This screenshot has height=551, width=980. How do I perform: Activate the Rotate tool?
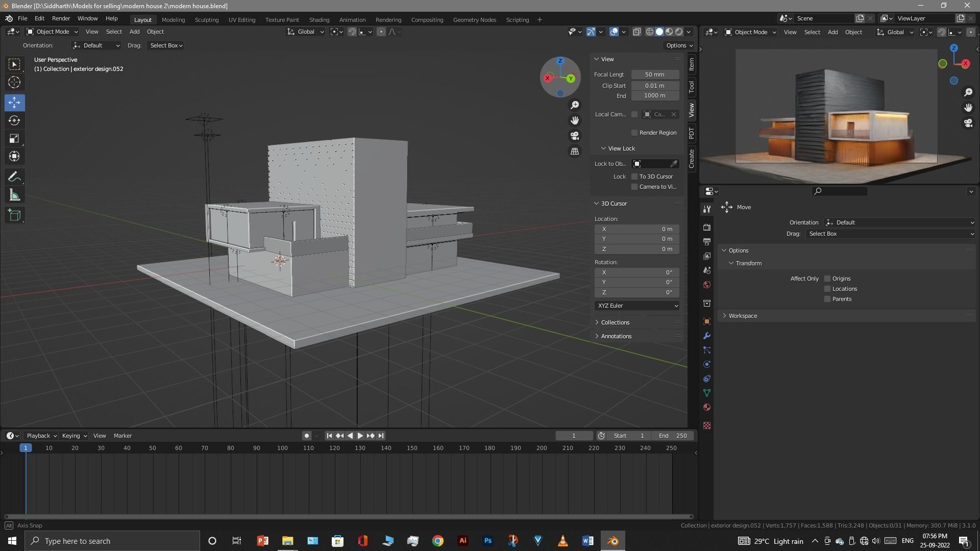click(14, 120)
